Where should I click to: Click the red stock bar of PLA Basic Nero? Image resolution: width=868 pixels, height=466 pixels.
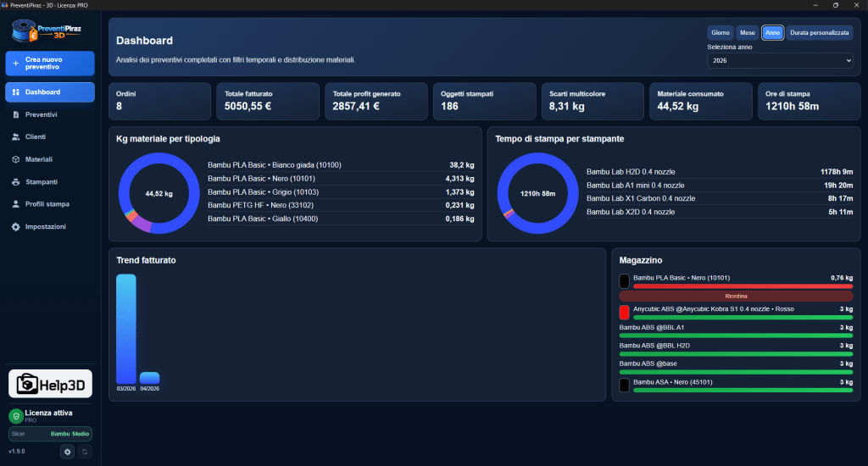click(743, 286)
